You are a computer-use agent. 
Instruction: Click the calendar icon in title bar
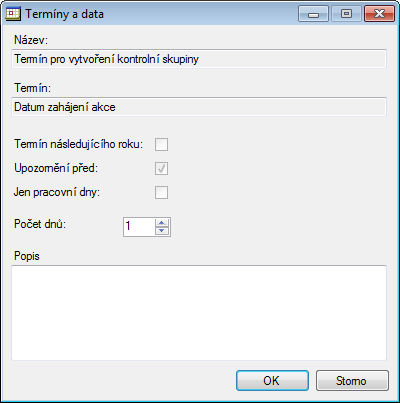click(x=13, y=14)
